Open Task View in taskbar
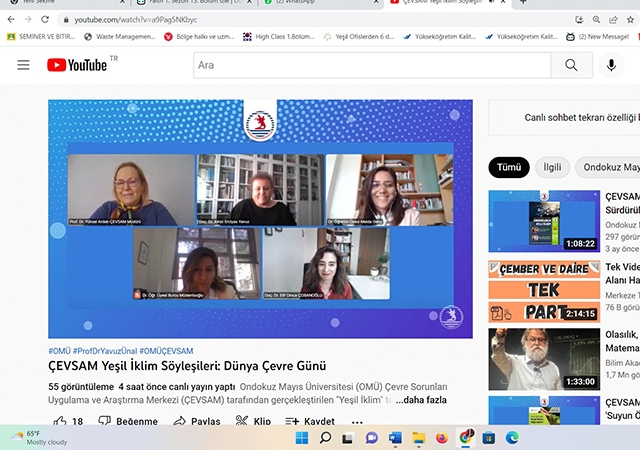The image size is (640, 450). pyautogui.click(x=348, y=438)
